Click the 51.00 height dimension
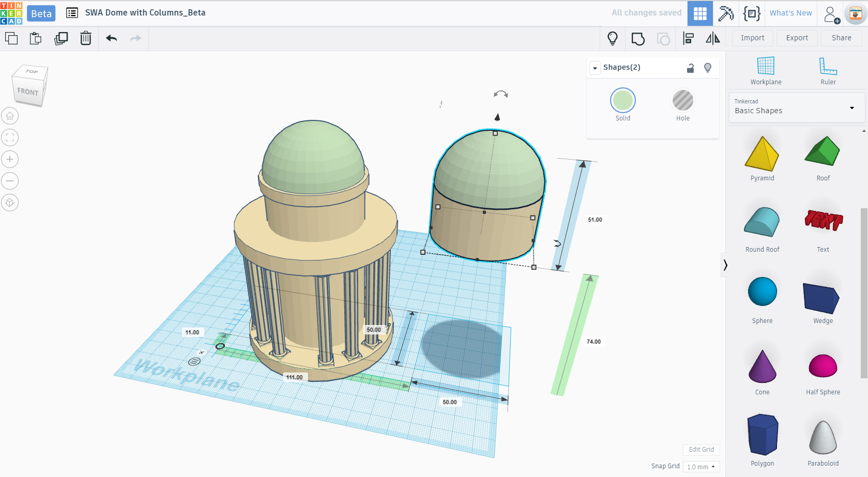868x477 pixels. [x=595, y=220]
